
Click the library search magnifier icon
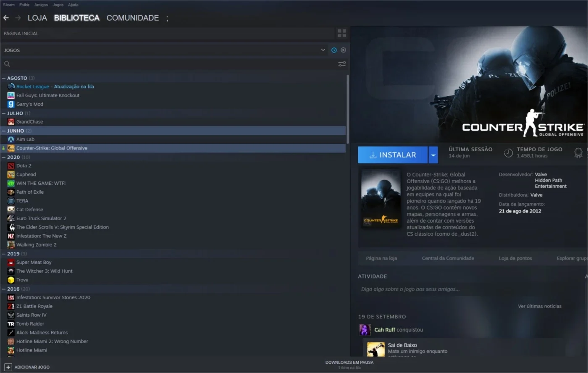click(7, 64)
